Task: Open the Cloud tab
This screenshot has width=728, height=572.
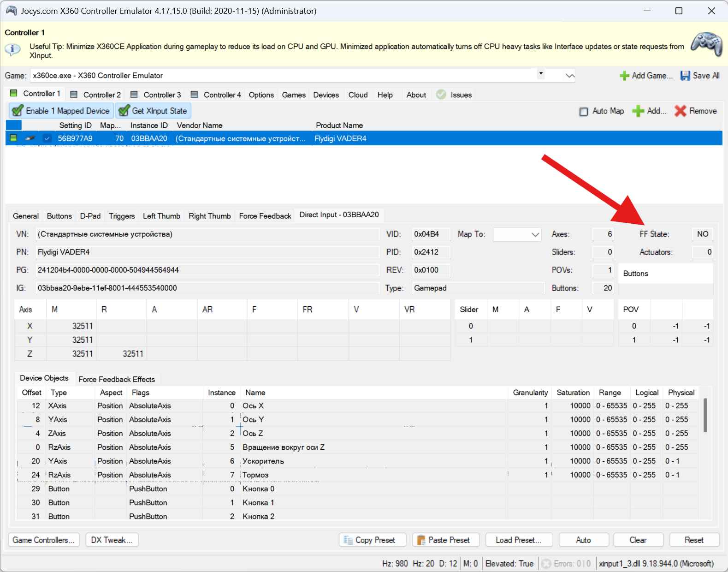Action: coord(358,95)
